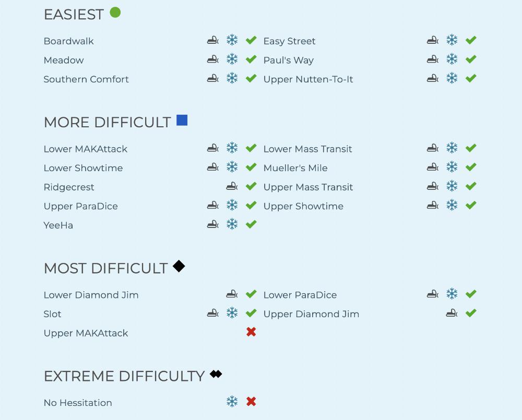Click the snowmaking snowflake next to Meadow
Image resolution: width=522 pixels, height=420 pixels.
pyautogui.click(x=232, y=59)
